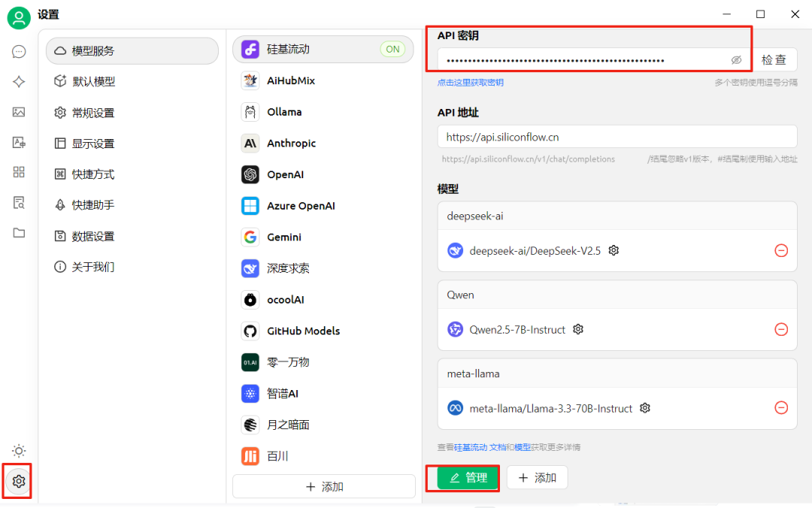Open the green 管理 models button
812x508 pixels.
click(x=468, y=477)
